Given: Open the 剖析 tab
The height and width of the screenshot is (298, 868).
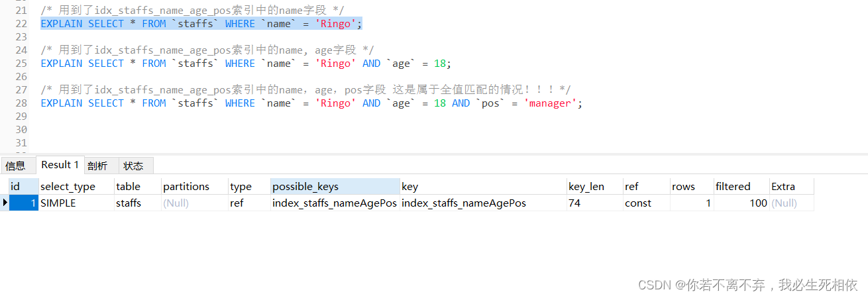Looking at the screenshot, I should pyautogui.click(x=97, y=166).
